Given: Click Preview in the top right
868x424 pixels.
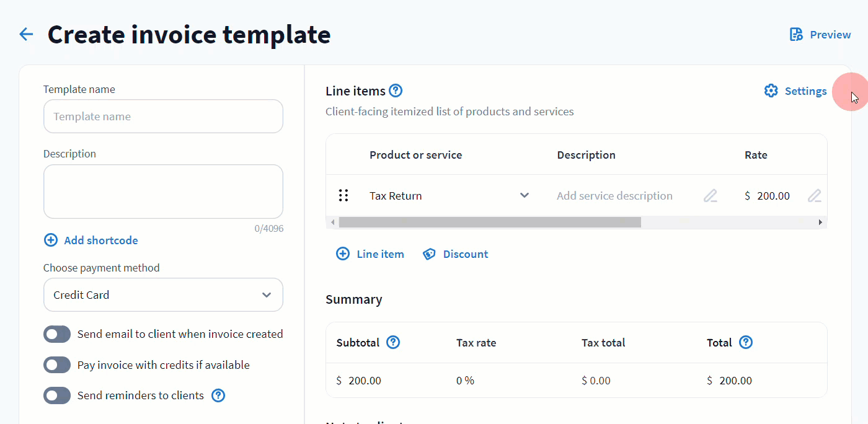Looking at the screenshot, I should 820,35.
